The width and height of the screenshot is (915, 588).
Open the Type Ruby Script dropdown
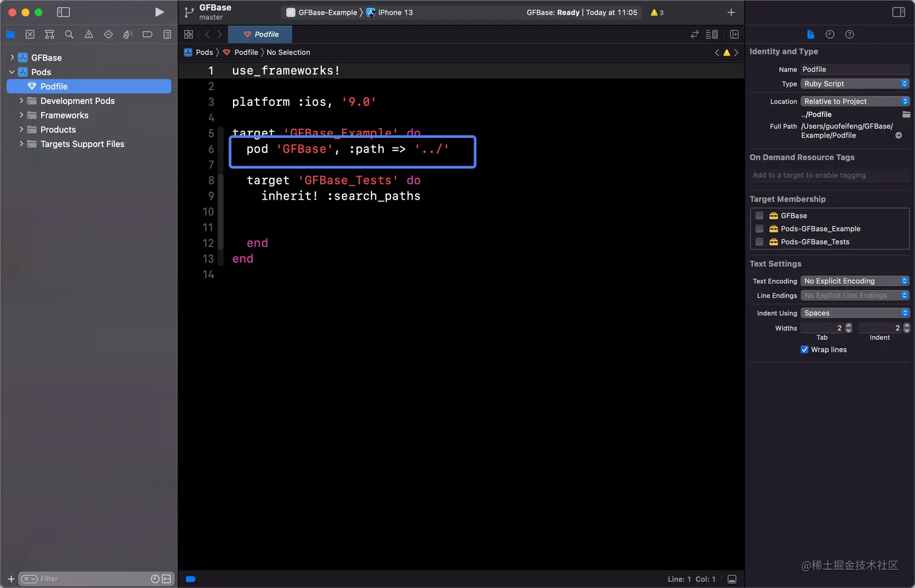[x=855, y=84]
